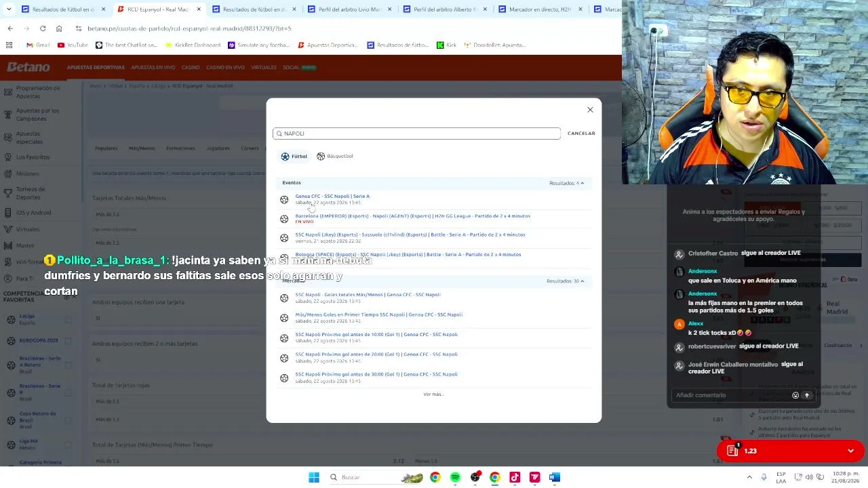Open the betslip ticket icon
The height and width of the screenshot is (488, 868).
[732, 451]
